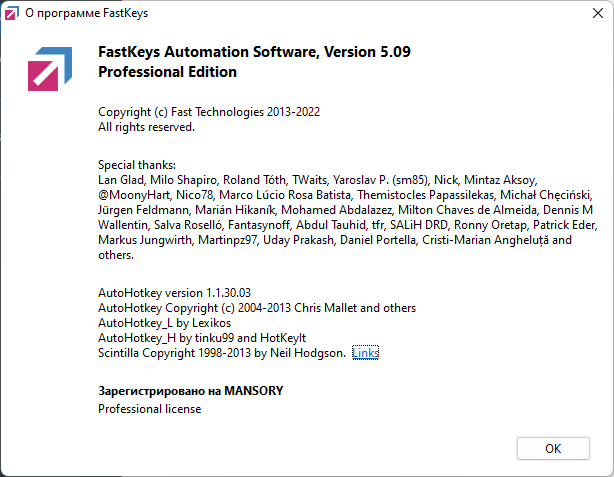Click the Fast Technologies copyright line
Viewport: 614px width, 477px height.
pos(208,112)
